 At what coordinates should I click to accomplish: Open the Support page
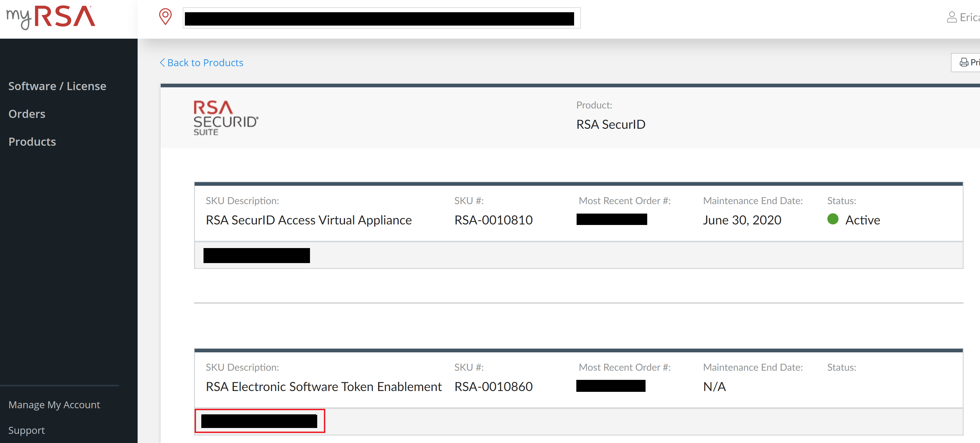tap(26, 430)
